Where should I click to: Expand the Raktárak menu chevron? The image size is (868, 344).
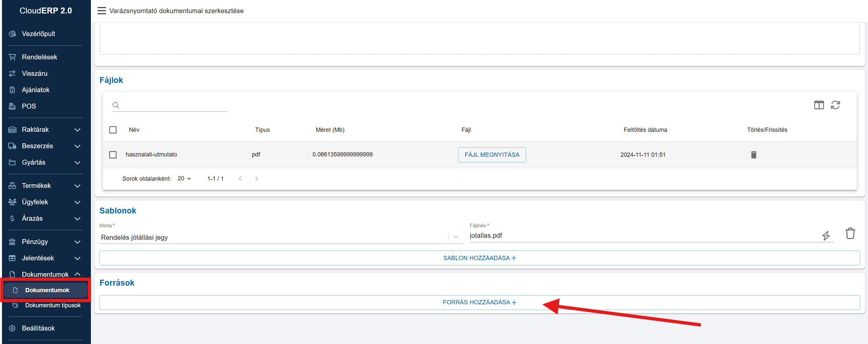77,130
